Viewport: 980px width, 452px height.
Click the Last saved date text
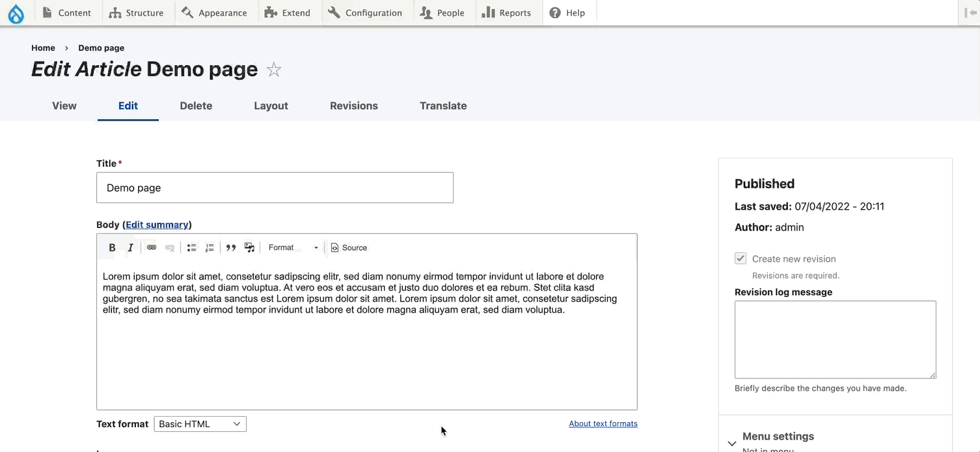point(810,206)
